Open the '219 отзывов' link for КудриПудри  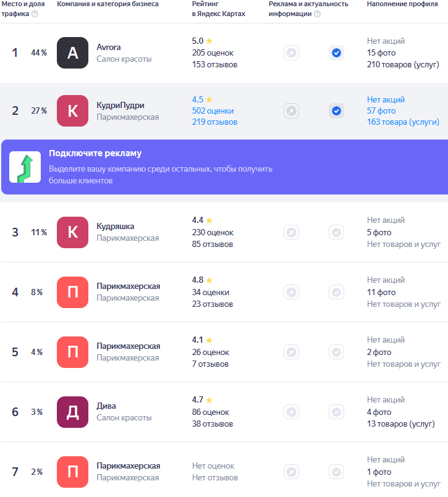pos(214,122)
